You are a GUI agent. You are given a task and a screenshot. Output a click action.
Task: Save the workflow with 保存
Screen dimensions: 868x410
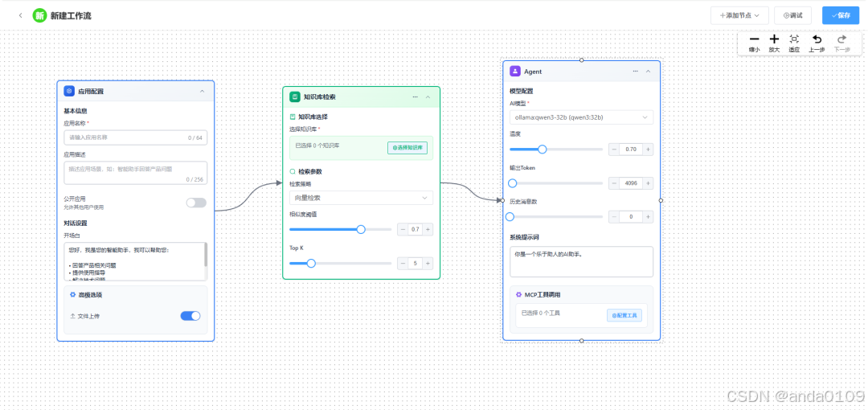click(841, 15)
